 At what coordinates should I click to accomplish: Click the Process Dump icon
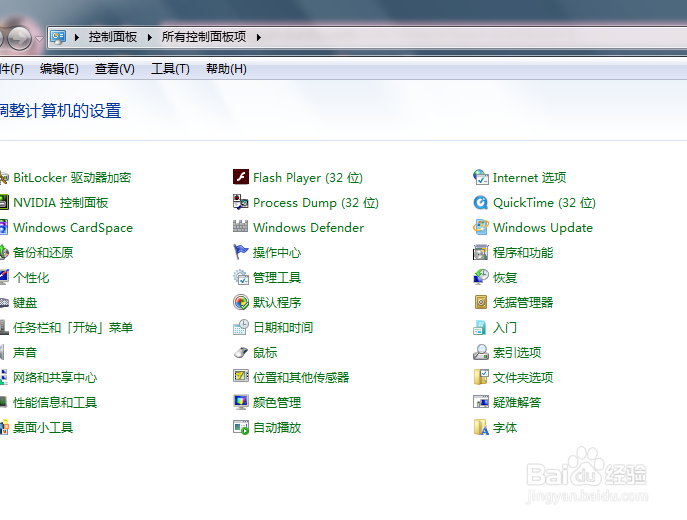click(x=241, y=202)
